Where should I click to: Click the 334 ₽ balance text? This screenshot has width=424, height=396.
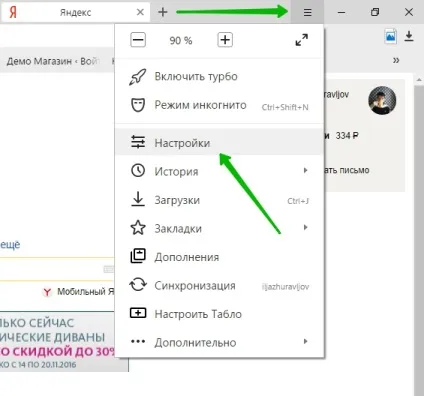347,136
